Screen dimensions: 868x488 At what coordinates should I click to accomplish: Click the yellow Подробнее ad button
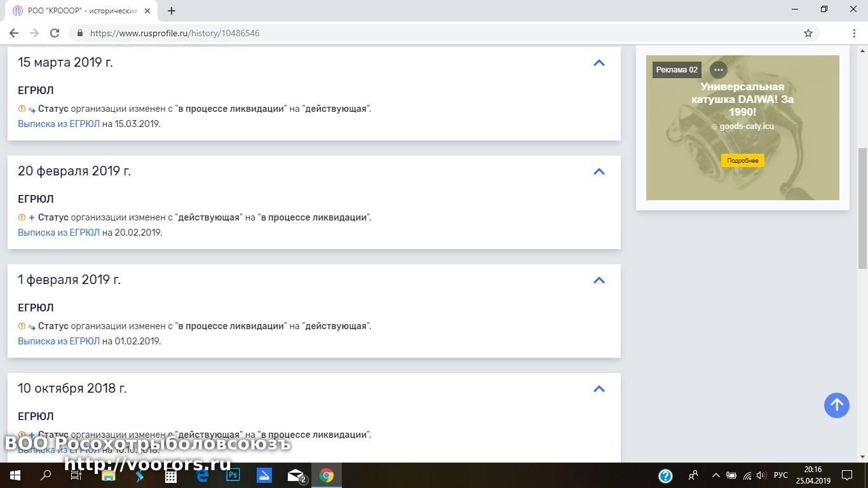pos(742,160)
